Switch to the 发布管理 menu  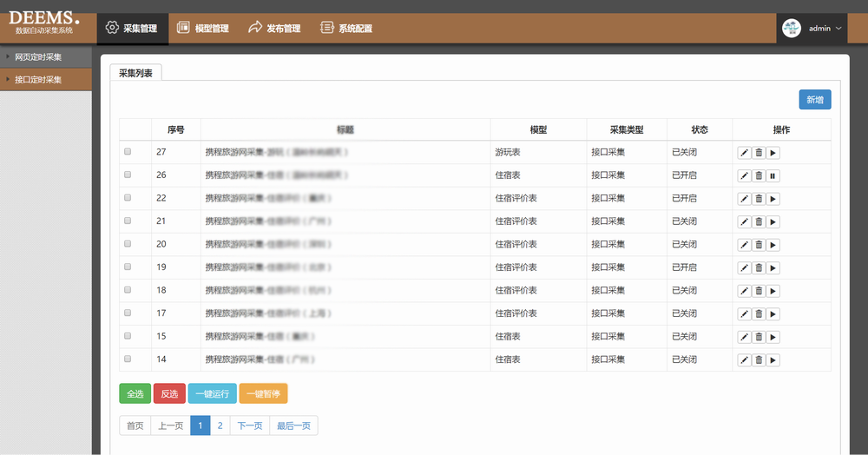tap(274, 28)
